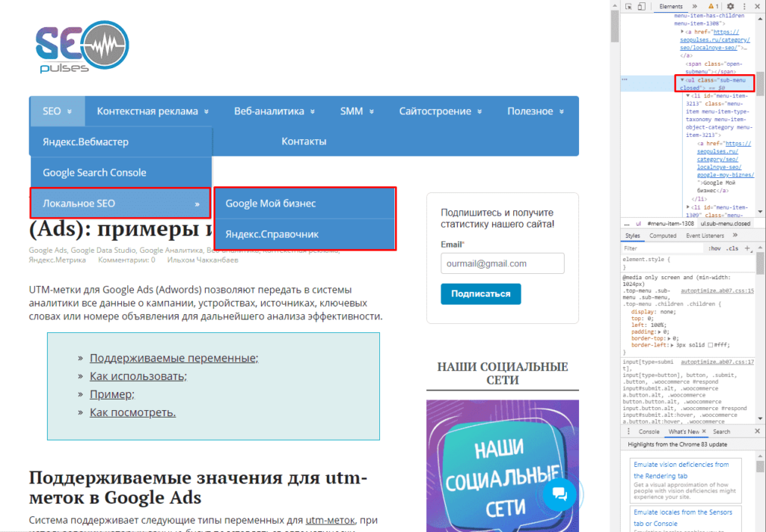Open Яндекс.Справочник submenu entry
Screen dimensions: 766x532
[305, 234]
